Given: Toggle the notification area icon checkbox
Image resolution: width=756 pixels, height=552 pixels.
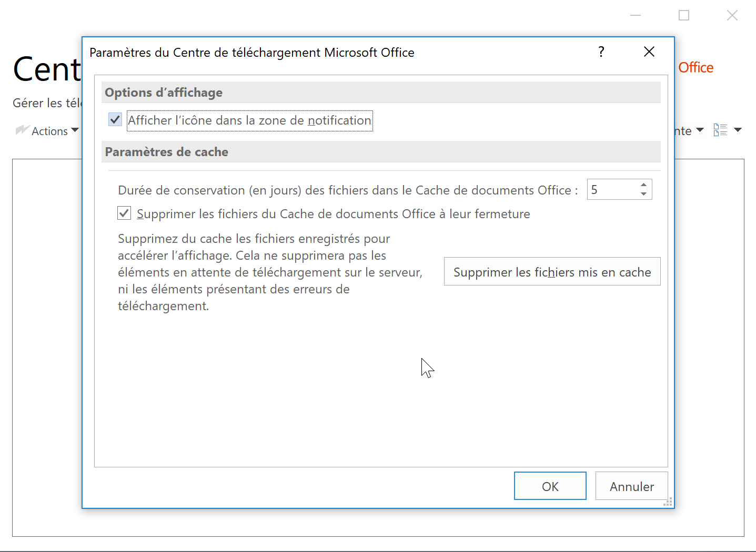Looking at the screenshot, I should 115,120.
